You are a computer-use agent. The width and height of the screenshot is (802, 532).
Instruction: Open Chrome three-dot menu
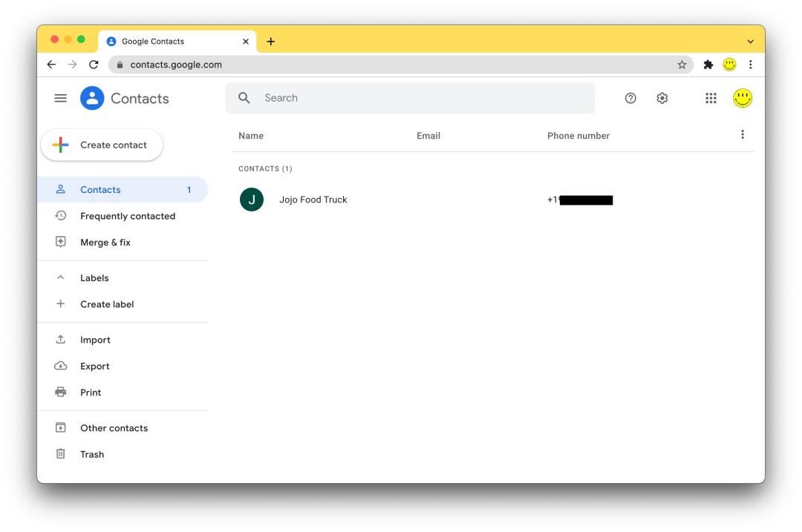[x=750, y=65]
